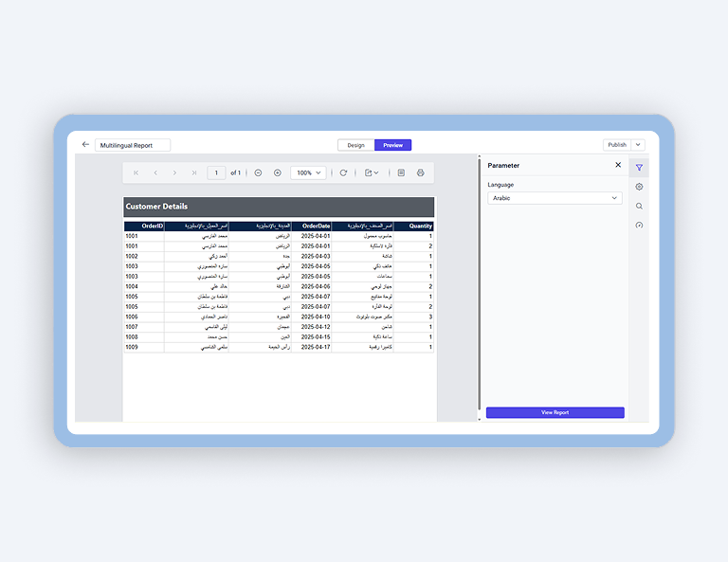Click the Quantity column header
Viewport: 728px width, 562px height.
click(413, 226)
